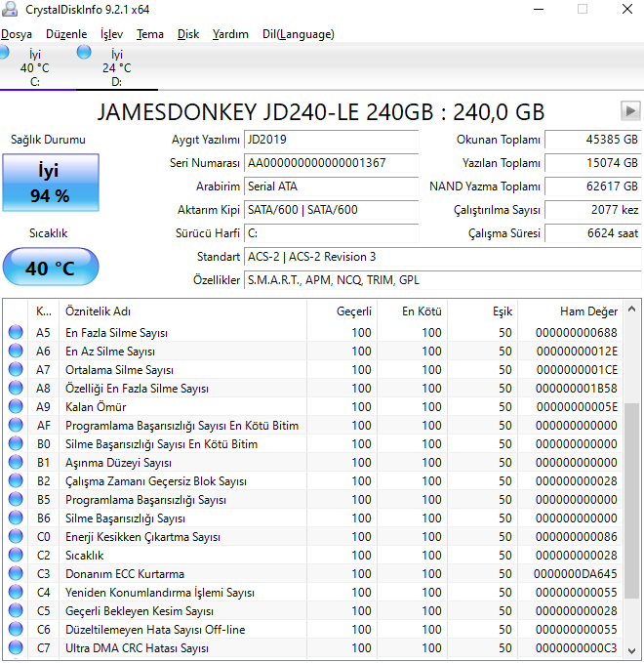Open the Tema menu
This screenshot has height=663, width=644.
150,34
